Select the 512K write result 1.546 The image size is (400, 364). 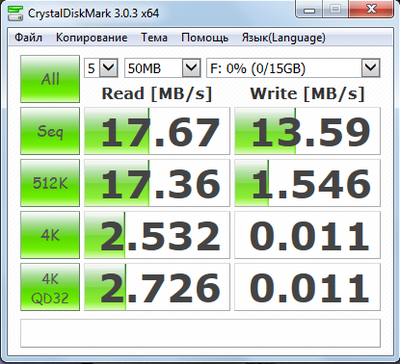(x=307, y=183)
